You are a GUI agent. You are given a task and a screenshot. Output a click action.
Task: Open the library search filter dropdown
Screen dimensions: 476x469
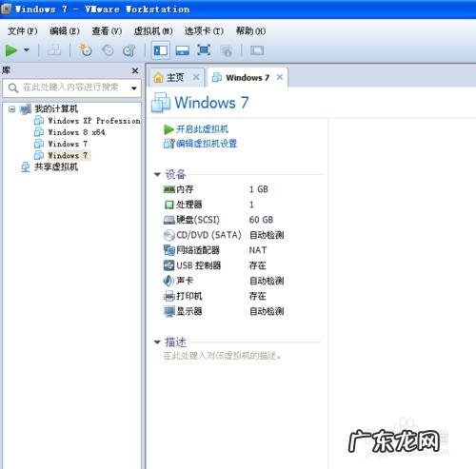[x=134, y=88]
